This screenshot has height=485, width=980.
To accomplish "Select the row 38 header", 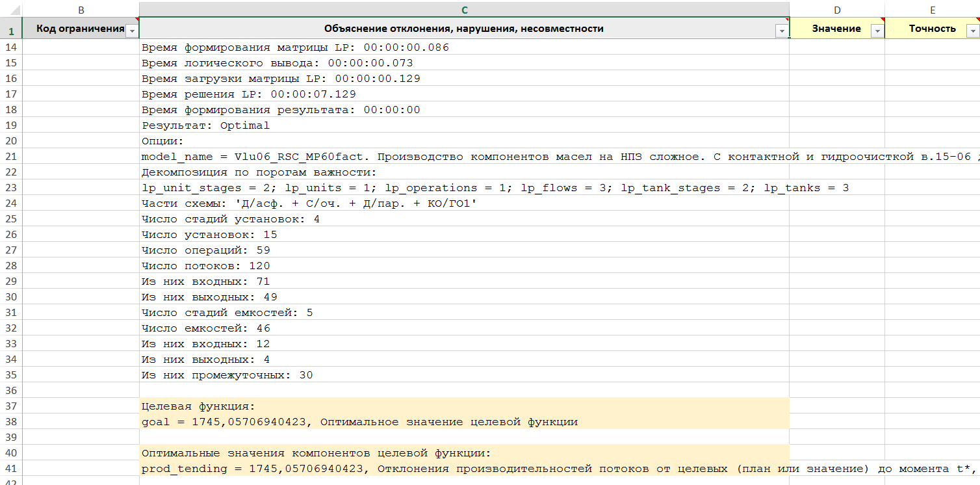I will (x=11, y=422).
